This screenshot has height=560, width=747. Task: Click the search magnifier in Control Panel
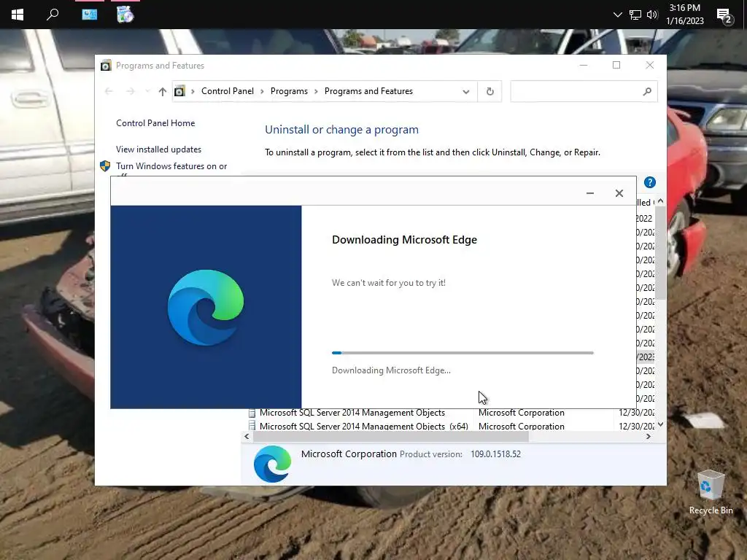click(647, 91)
